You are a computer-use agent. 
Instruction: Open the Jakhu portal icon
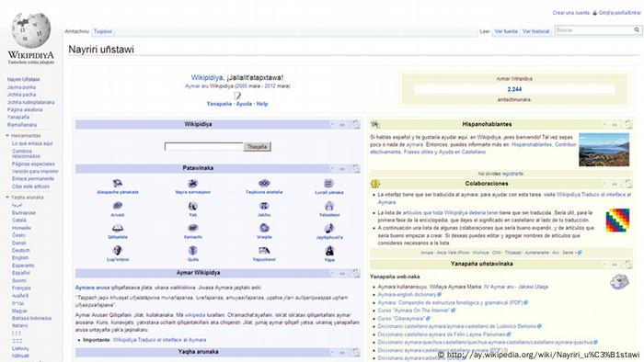click(x=264, y=206)
